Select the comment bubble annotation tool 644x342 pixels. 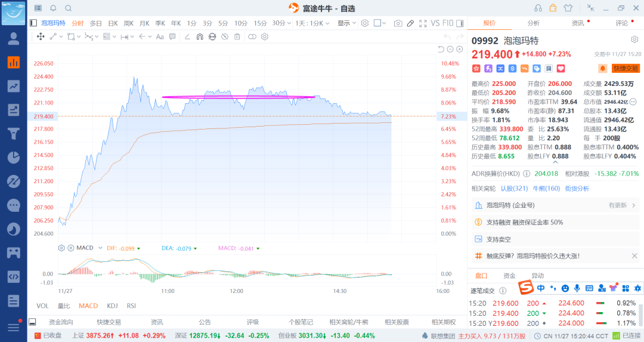[x=172, y=36]
